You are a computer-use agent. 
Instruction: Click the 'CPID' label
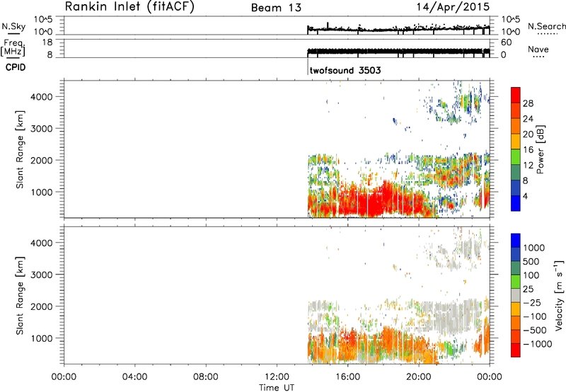coord(16,67)
